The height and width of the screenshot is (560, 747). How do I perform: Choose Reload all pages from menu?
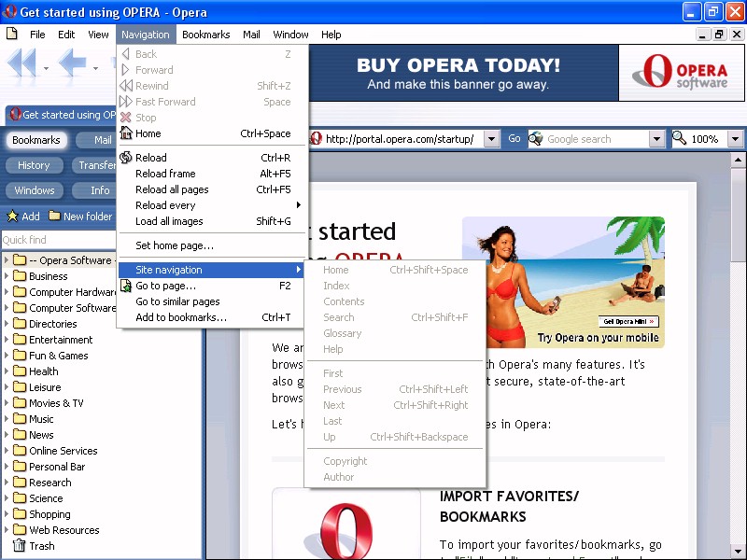coord(172,189)
